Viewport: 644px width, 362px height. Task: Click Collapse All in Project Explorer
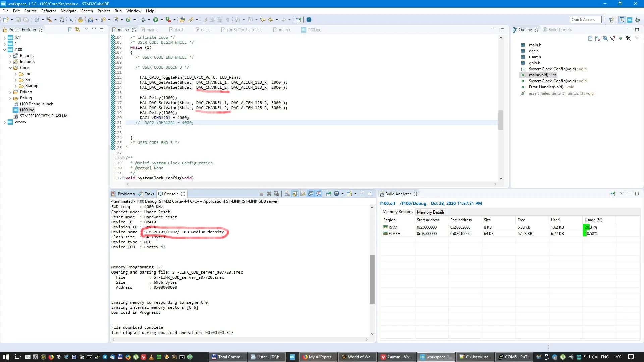(70, 29)
